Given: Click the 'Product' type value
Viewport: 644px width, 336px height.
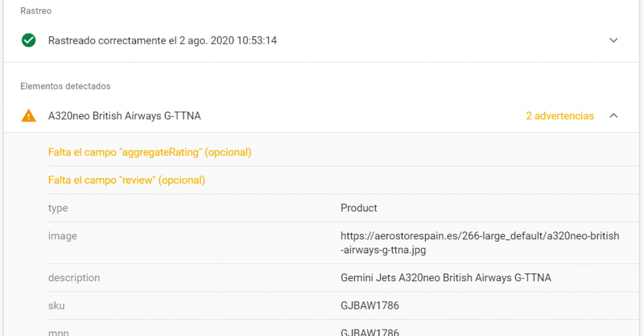Looking at the screenshot, I should 359,208.
